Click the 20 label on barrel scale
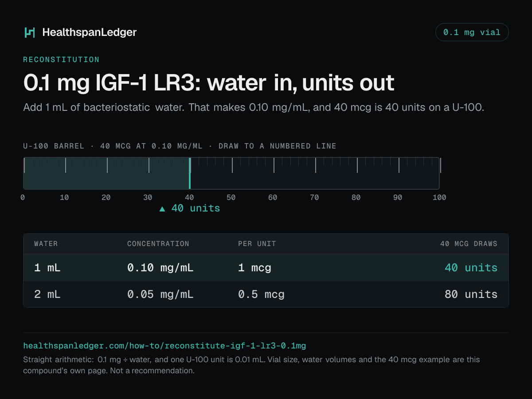This screenshot has height=399, width=532. pyautogui.click(x=106, y=198)
